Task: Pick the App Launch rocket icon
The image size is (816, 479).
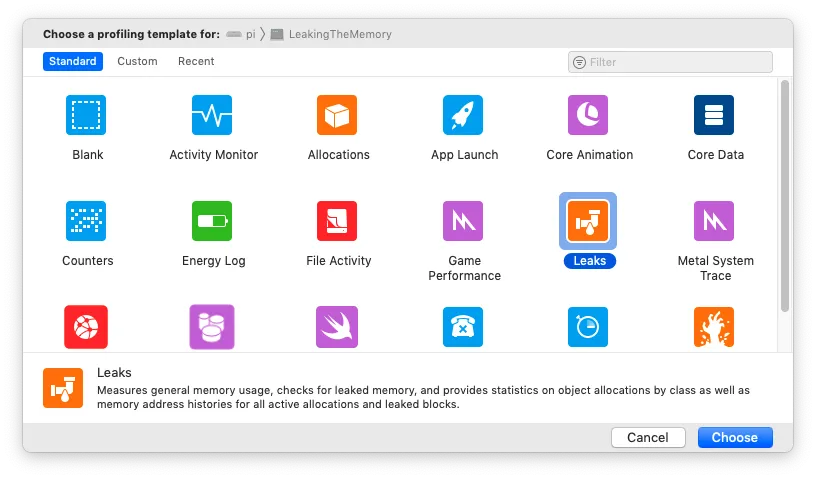Action: pyautogui.click(x=463, y=115)
